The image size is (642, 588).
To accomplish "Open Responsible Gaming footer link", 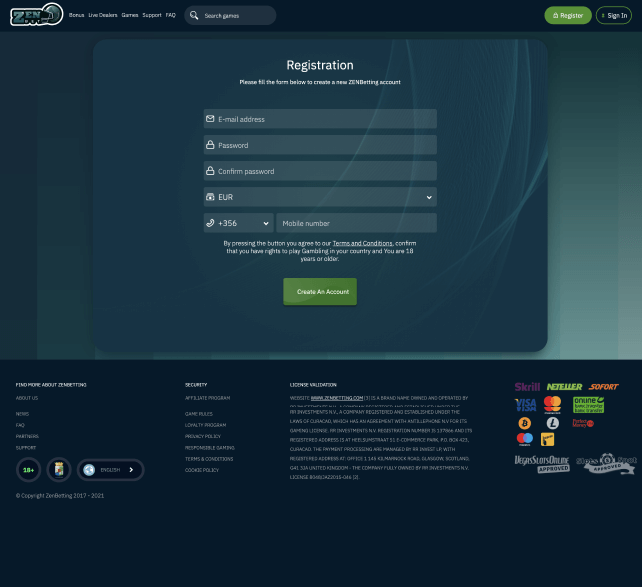I will [210, 448].
